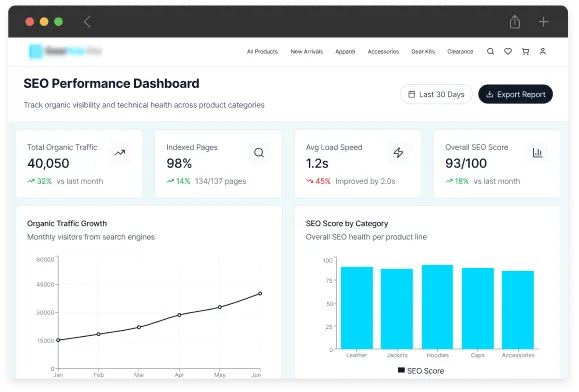Open the shopping cart icon
The height and width of the screenshot is (392, 579).
coord(525,51)
